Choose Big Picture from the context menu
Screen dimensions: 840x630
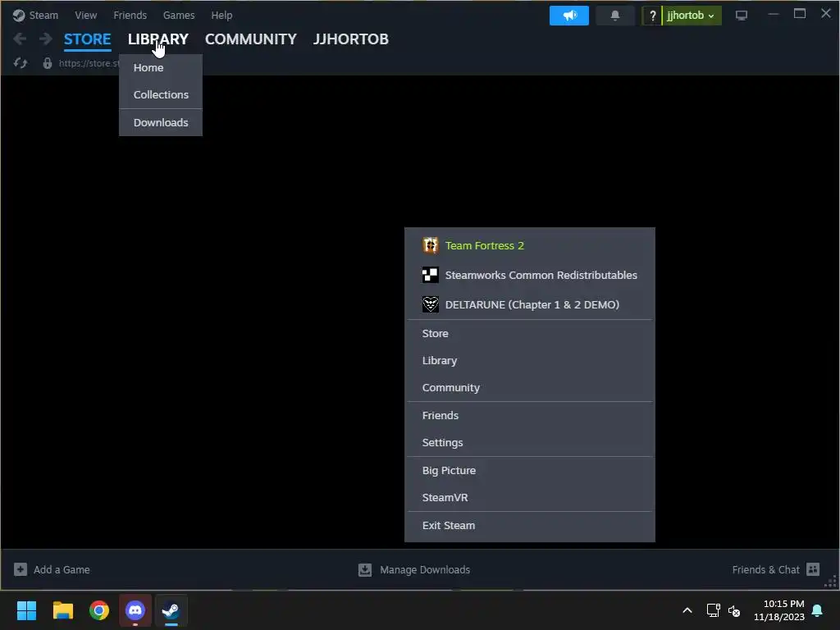click(529, 470)
